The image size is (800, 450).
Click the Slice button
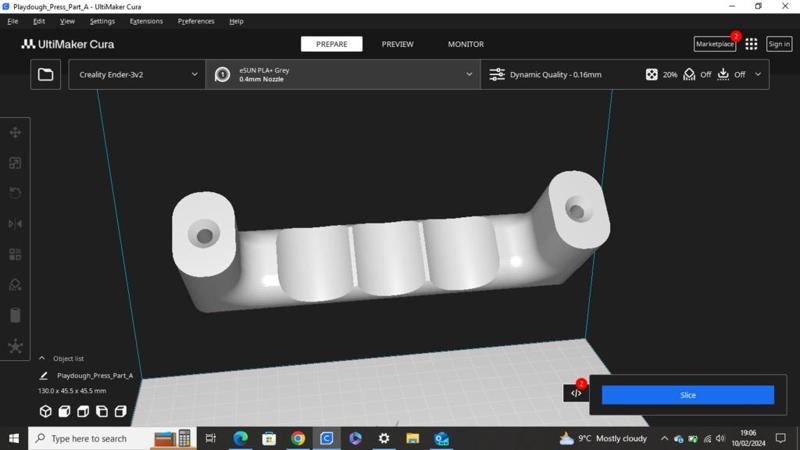[x=688, y=395]
